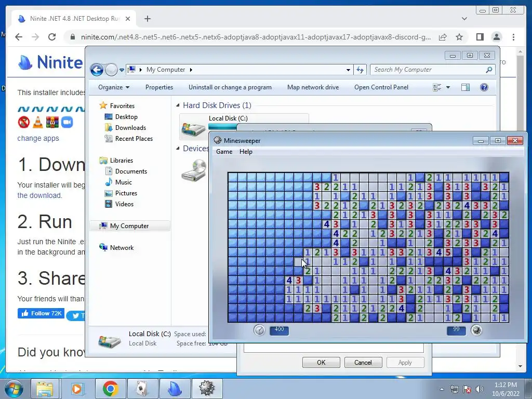Toggle Chrome side panel icon
The width and height of the screenshot is (532, 399).
pos(480,37)
